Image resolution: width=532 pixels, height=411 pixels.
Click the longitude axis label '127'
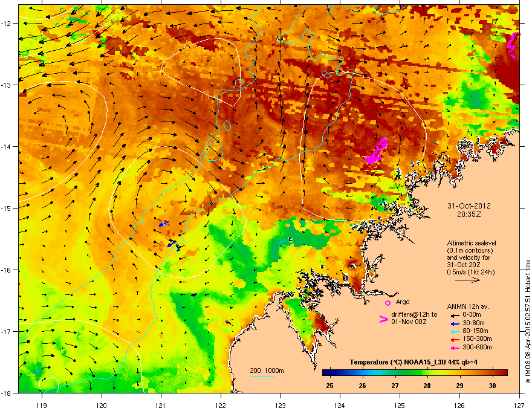click(x=519, y=405)
